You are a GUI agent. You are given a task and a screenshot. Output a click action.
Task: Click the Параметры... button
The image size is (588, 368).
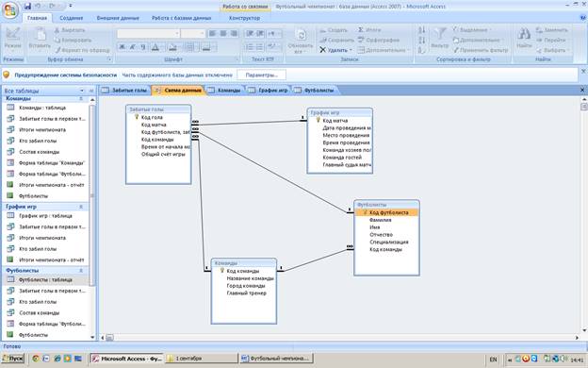pyautogui.click(x=261, y=75)
